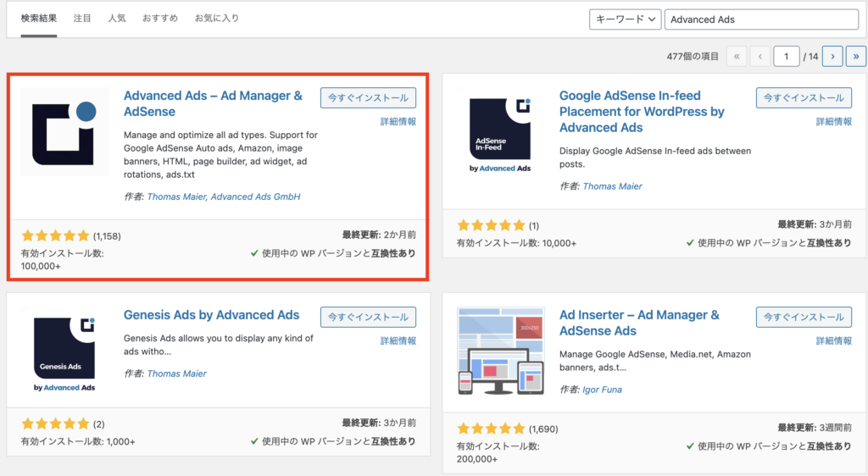Click the current page number field
Viewport: 868px width, 476px height.
(x=786, y=57)
